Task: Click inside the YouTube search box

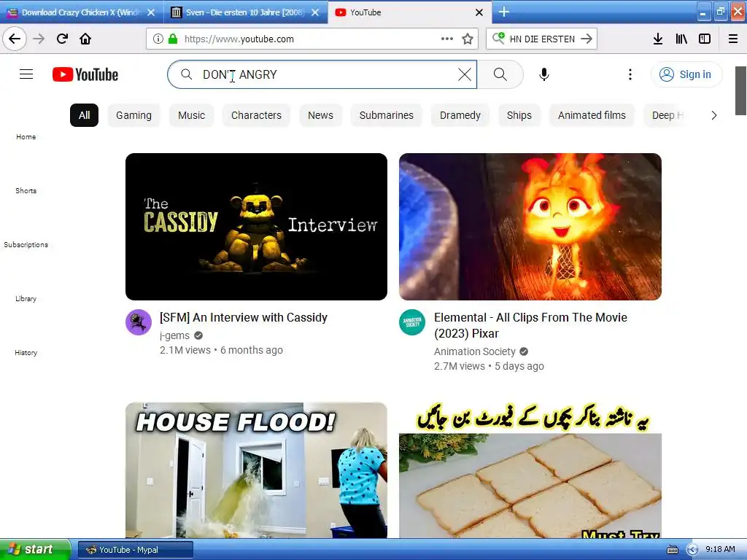Action: tap(322, 74)
